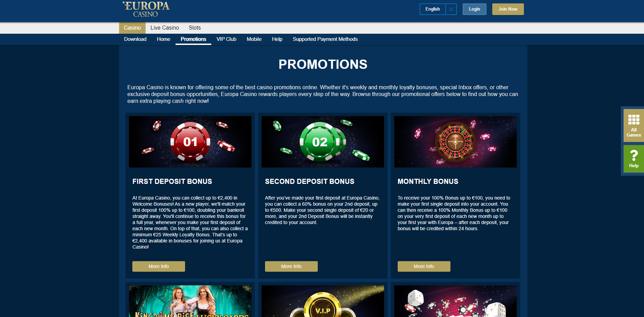This screenshot has width=644, height=317.
Task: Open the All Games grid icon
Action: pyautogui.click(x=633, y=125)
